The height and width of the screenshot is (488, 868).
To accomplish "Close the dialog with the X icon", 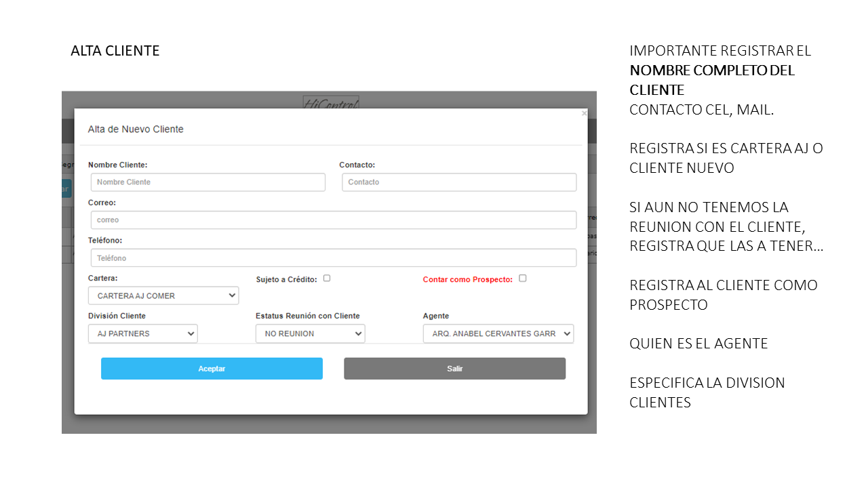I will pos(584,114).
